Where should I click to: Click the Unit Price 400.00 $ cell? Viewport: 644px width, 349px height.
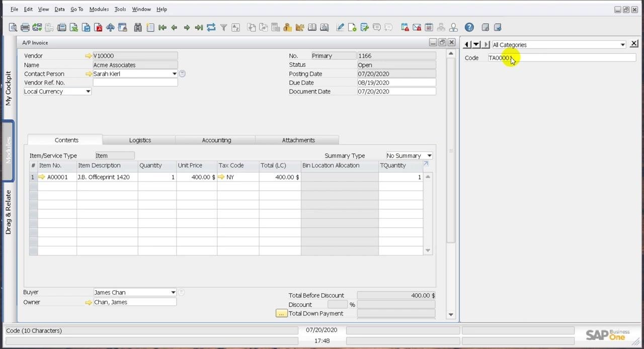point(197,177)
